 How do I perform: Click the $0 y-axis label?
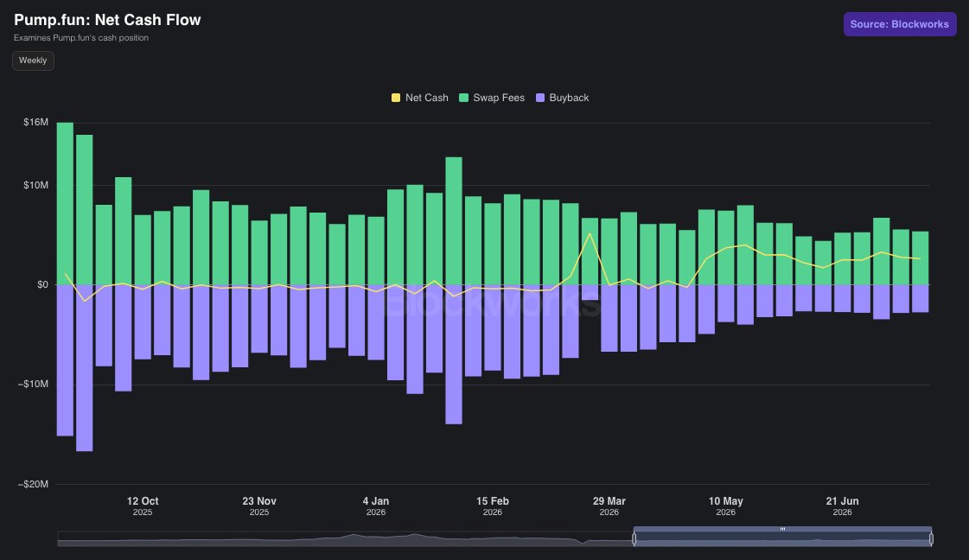42,285
